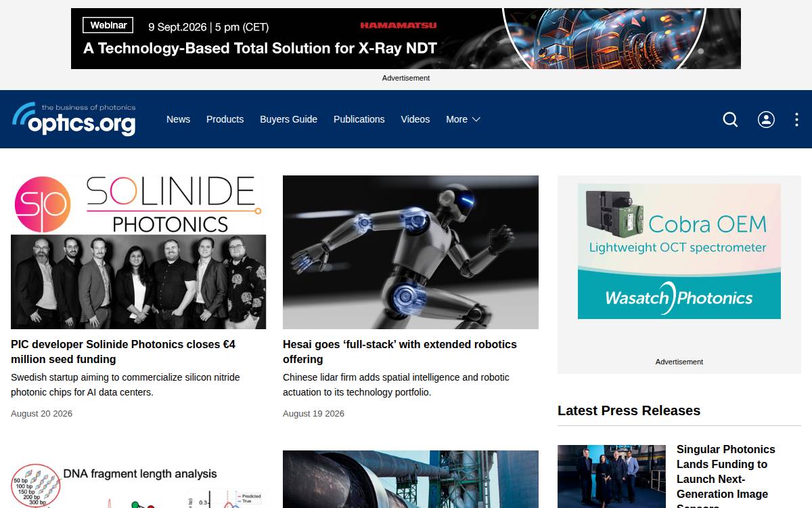
Task: Expand the More dropdown menu
Action: click(x=463, y=119)
